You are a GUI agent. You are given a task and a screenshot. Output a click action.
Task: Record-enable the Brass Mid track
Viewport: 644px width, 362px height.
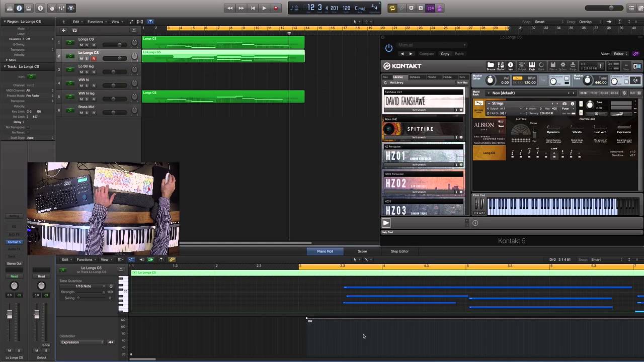pos(93,113)
